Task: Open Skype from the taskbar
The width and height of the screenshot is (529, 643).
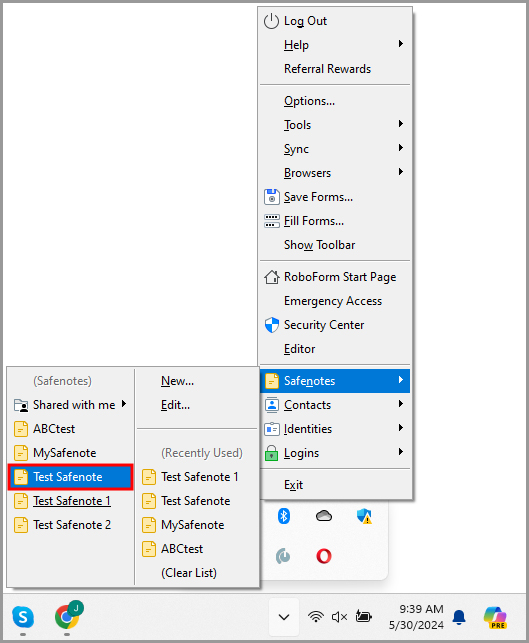Action: coord(23,617)
